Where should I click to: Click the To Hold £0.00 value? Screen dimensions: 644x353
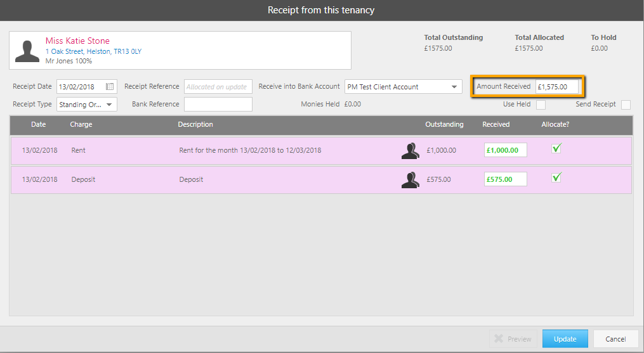point(599,48)
